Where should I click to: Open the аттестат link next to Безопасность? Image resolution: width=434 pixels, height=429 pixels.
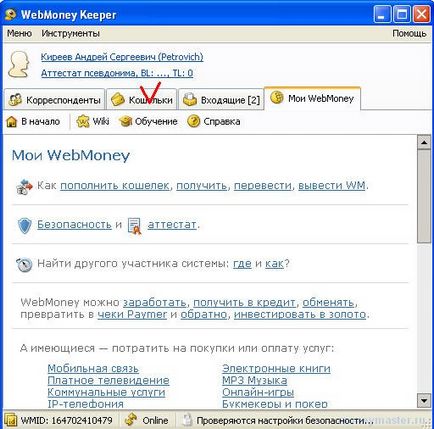(172, 224)
